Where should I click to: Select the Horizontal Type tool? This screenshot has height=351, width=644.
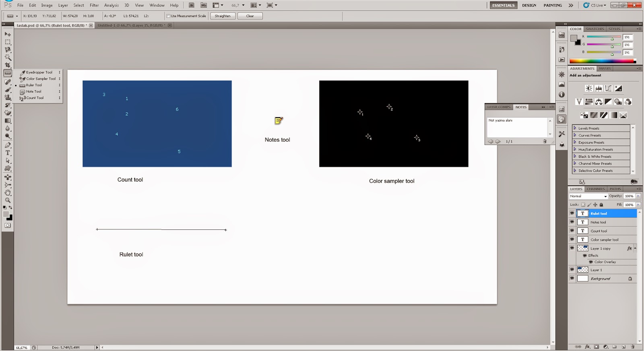(x=8, y=153)
